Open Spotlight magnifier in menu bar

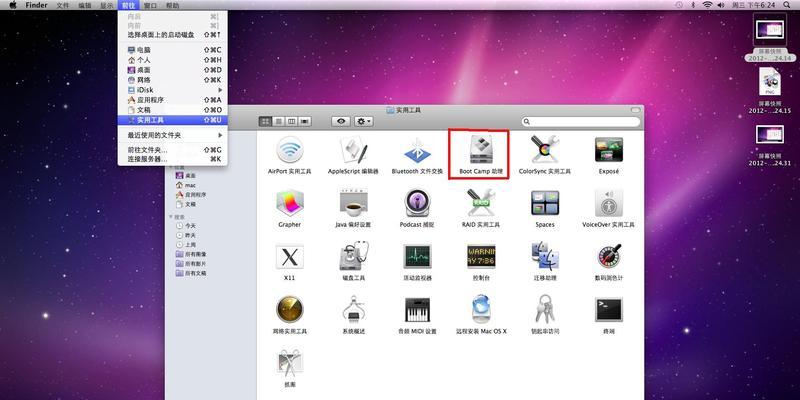789,5
